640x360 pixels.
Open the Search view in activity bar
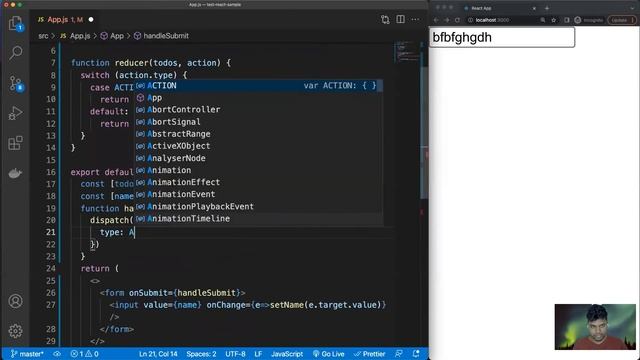(16, 53)
